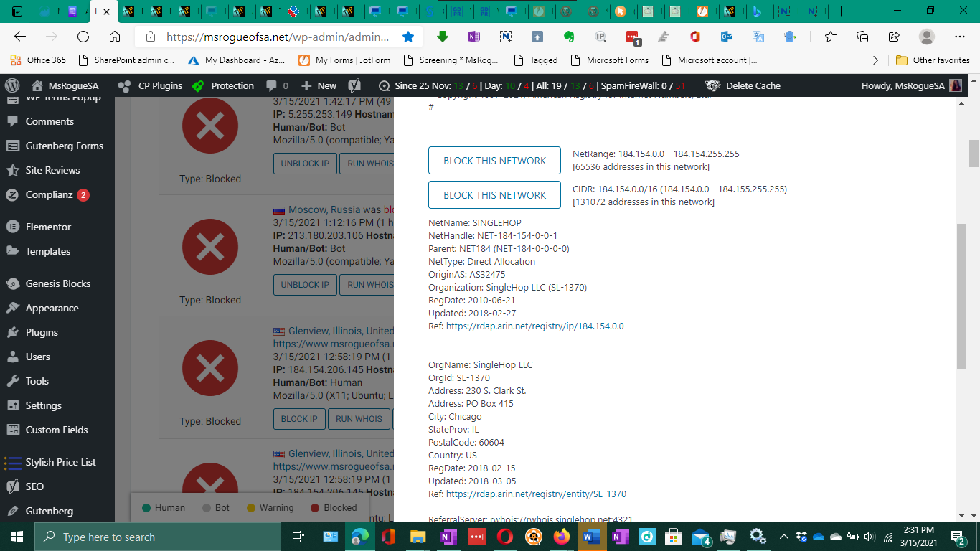This screenshot has height=551, width=980.
Task: Click the first BLOCK THIS NETWORK button
Action: click(x=494, y=161)
